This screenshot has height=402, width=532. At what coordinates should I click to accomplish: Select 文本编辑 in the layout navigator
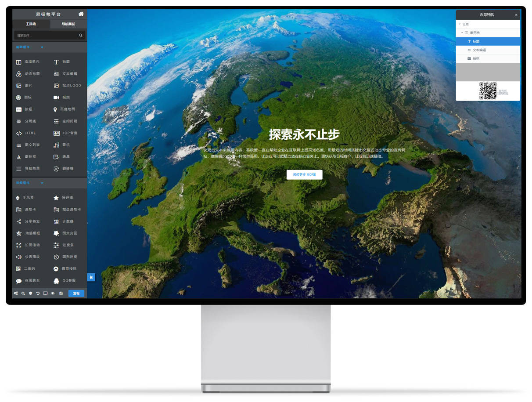[488, 50]
